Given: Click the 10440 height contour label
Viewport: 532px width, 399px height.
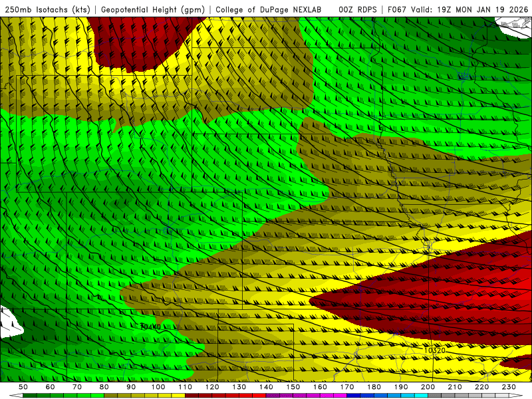Looking at the screenshot, I should (150, 327).
